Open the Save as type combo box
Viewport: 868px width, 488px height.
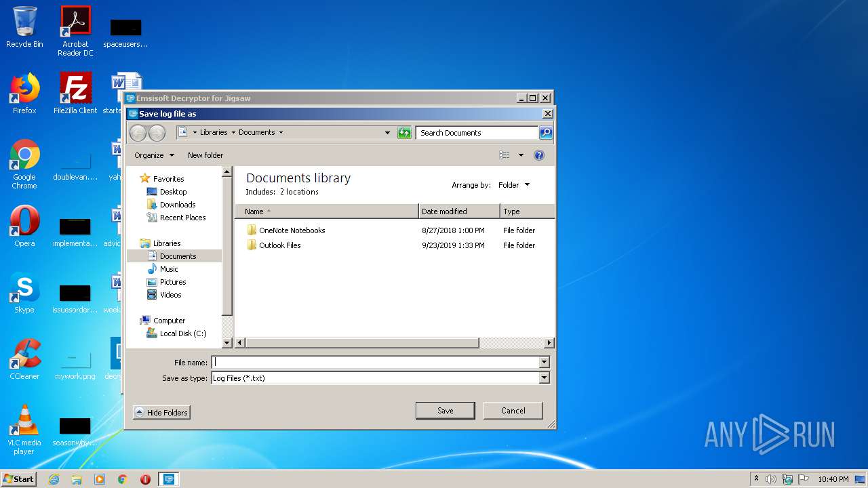point(380,378)
